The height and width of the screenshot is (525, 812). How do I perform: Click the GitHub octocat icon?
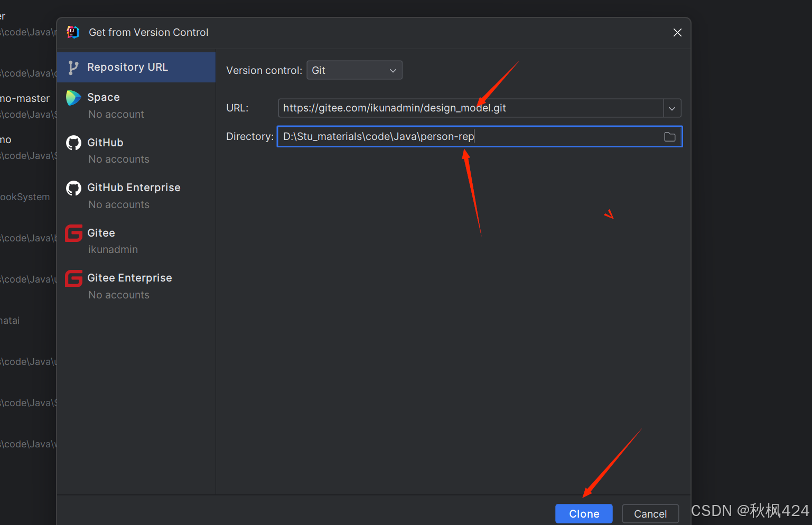pyautogui.click(x=73, y=142)
